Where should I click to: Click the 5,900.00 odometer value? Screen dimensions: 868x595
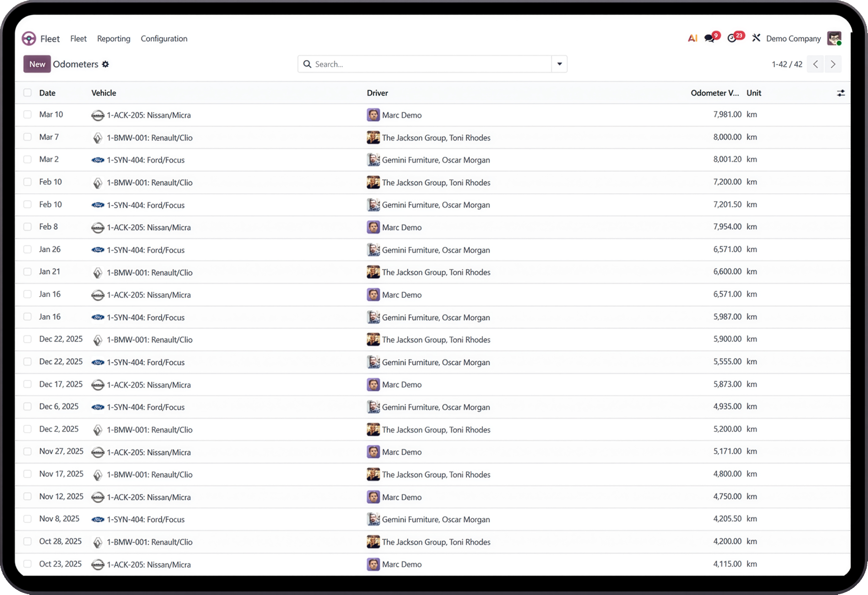727,339
